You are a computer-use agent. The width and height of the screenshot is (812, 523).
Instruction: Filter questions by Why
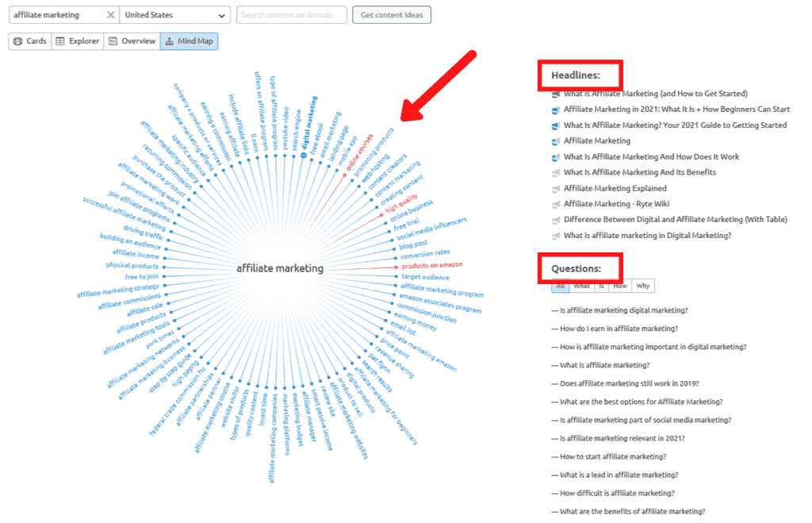pos(642,286)
